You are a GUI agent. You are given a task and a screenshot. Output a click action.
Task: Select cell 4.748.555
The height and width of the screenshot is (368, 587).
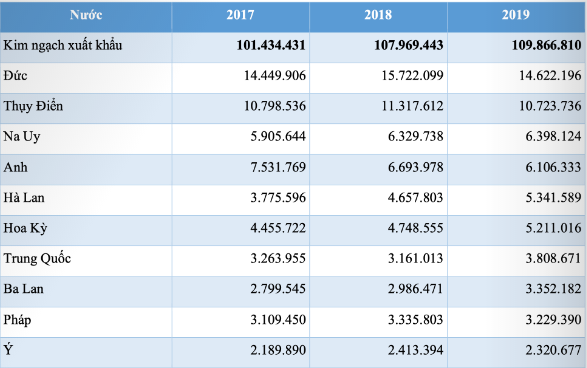(416, 228)
